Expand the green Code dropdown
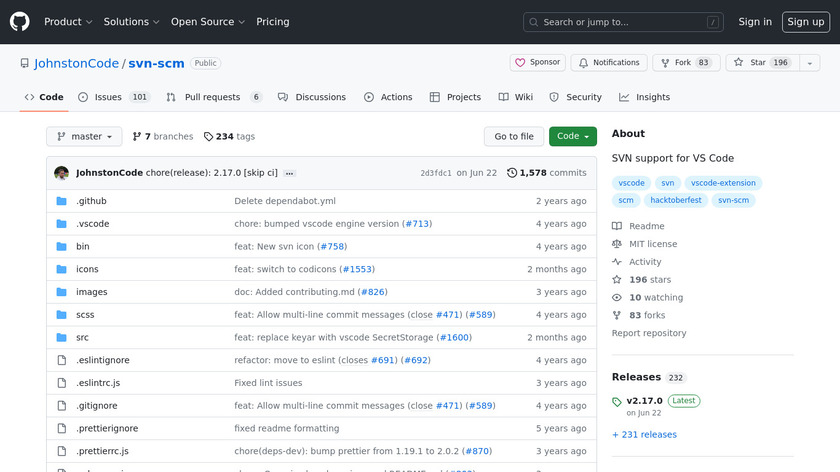The height and width of the screenshot is (472, 840). coord(572,136)
